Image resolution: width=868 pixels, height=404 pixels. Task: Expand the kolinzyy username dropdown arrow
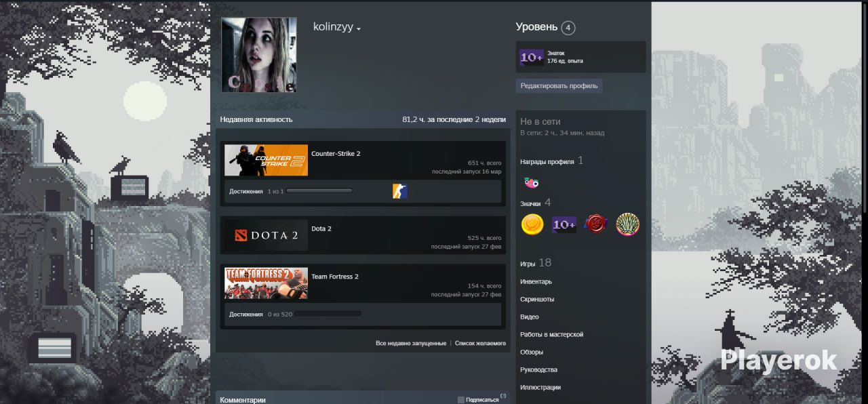click(359, 29)
